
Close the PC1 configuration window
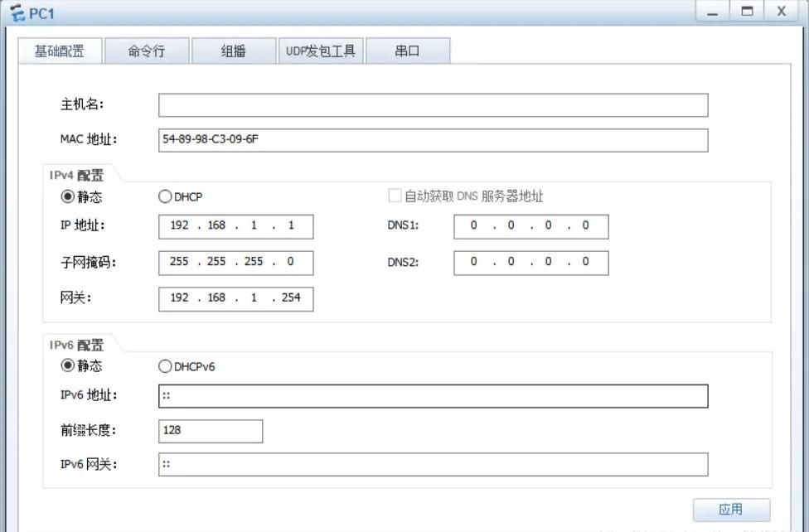point(781,12)
